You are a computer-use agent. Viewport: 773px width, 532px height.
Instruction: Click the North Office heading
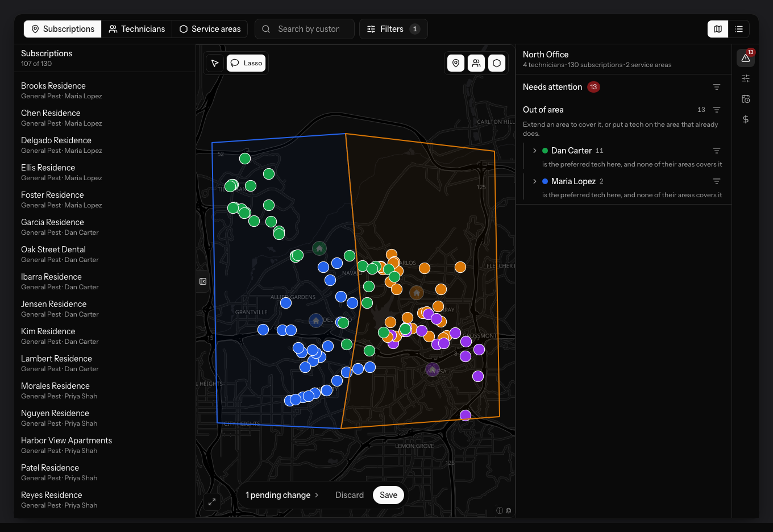546,55
